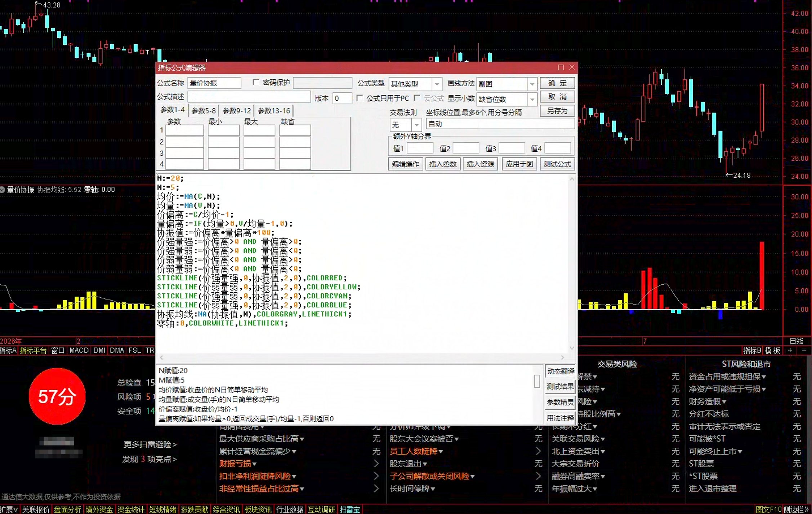The height and width of the screenshot is (514, 812).
Task: Click the 图文F10 bottom item
Action: click(768, 509)
